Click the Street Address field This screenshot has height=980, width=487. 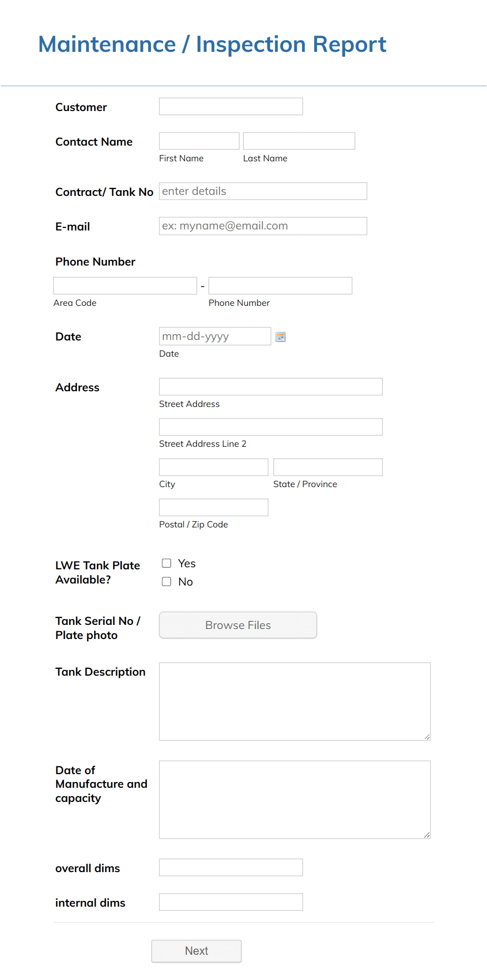tap(270, 387)
